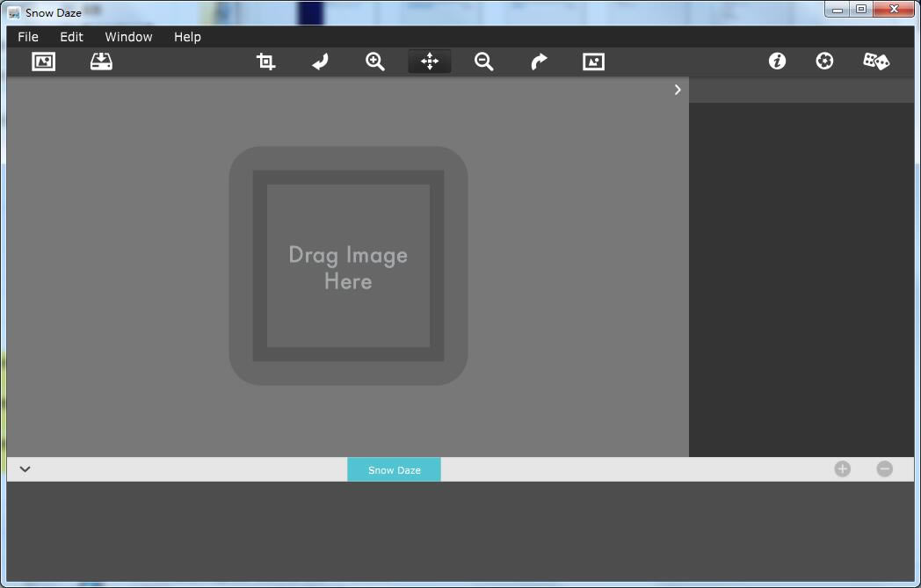Open the Edit menu
921x588 pixels.
pyautogui.click(x=71, y=37)
